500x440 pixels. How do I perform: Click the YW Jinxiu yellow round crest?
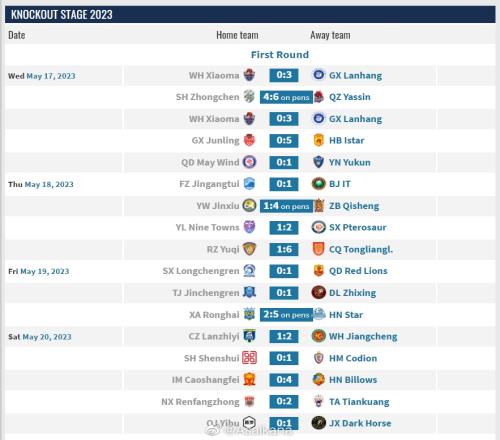(249, 206)
